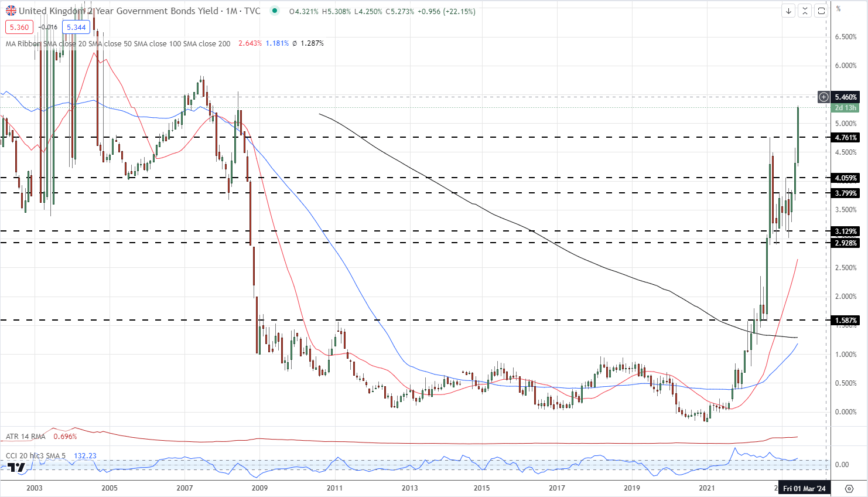
Task: Click the 4.761% horizontal line price label
Action: pyautogui.click(x=846, y=138)
